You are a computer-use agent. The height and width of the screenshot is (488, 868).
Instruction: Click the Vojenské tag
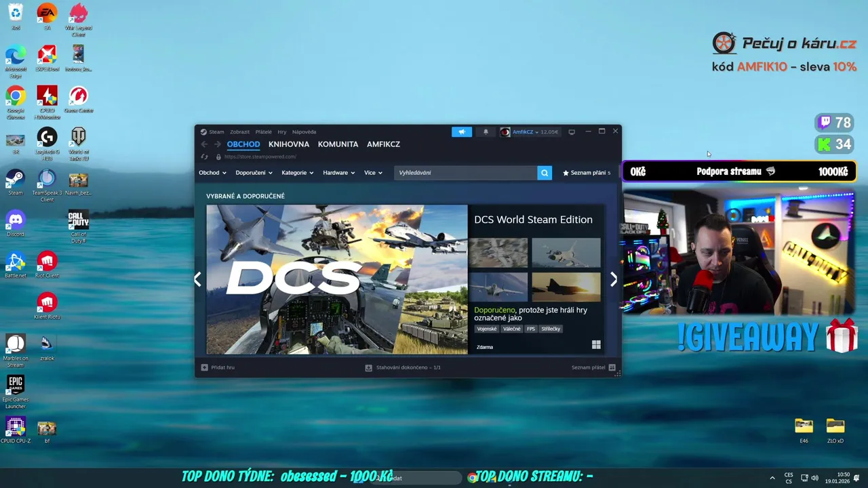coord(487,329)
